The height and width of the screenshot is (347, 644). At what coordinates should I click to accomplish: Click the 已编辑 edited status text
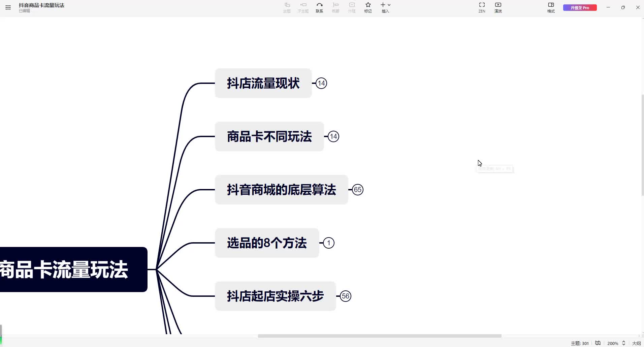[x=24, y=11]
